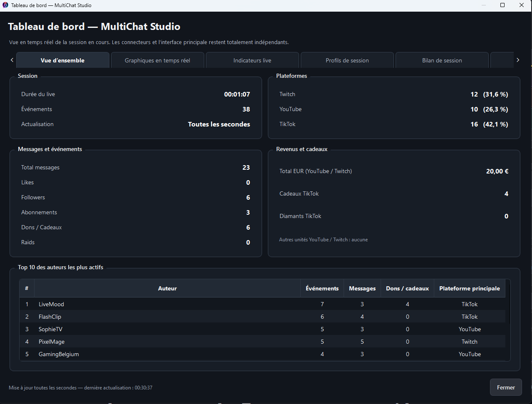
Task: Click the "Autres unités YouTube / Twitch : aucune" note
Action: (324, 240)
